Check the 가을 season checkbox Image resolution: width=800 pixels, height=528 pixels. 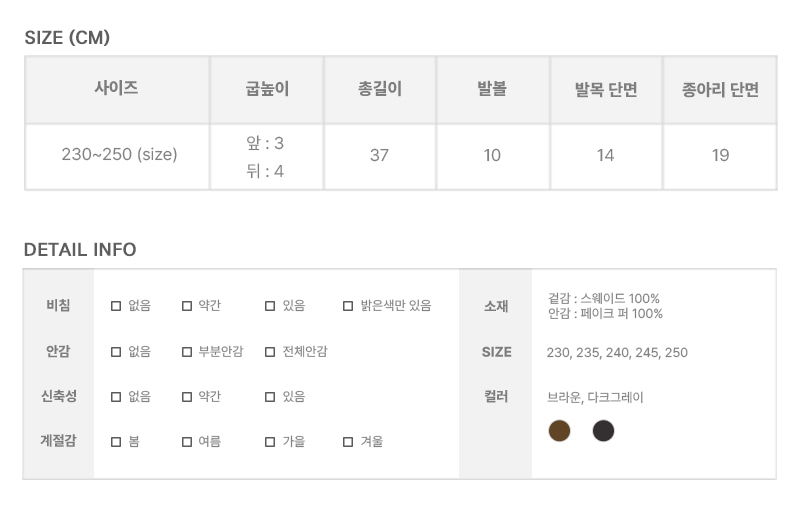(270, 442)
